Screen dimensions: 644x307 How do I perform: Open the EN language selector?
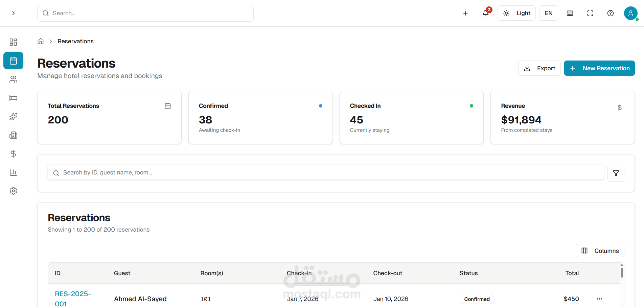pos(548,13)
